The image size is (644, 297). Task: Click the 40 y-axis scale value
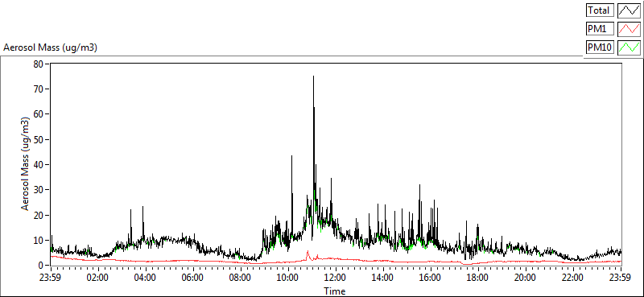click(x=39, y=165)
